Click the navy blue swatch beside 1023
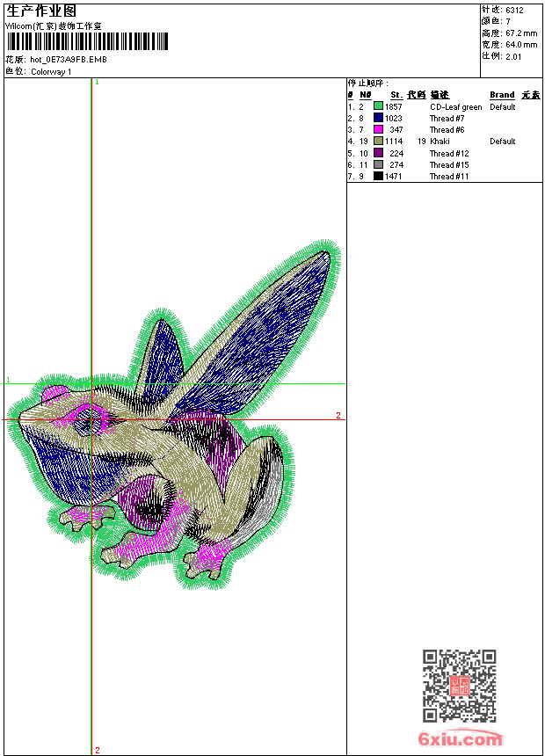Viewport: 545px width, 756px height. point(378,118)
